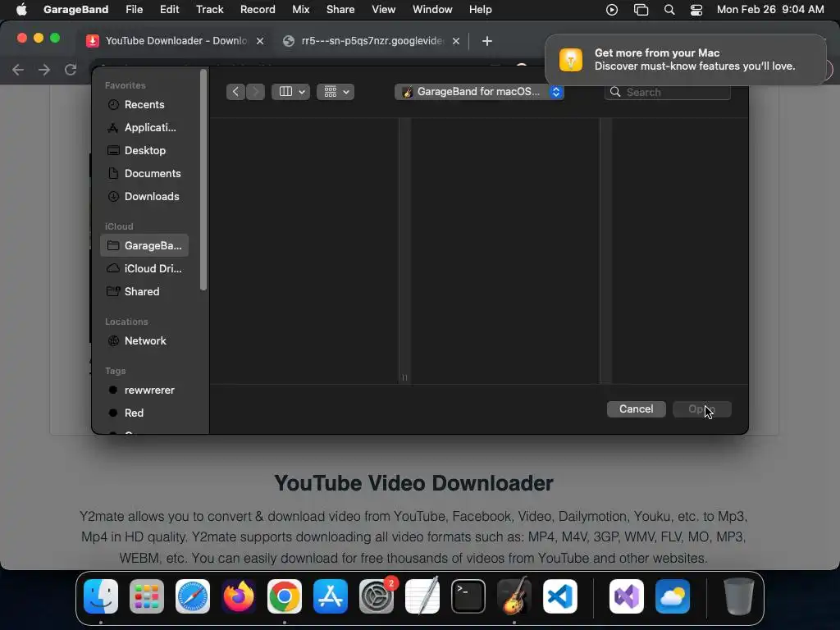Image resolution: width=840 pixels, height=630 pixels.
Task: Switch to the googlevideo tab
Action: tap(372, 41)
